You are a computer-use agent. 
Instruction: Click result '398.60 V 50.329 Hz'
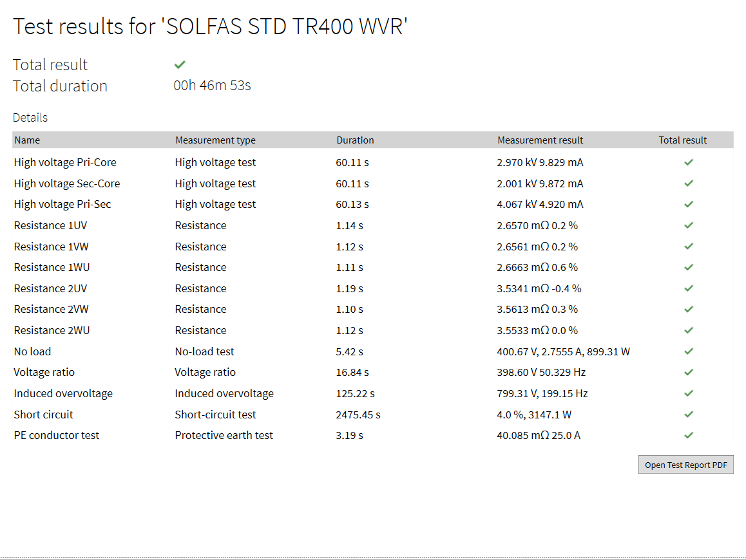[x=541, y=372]
